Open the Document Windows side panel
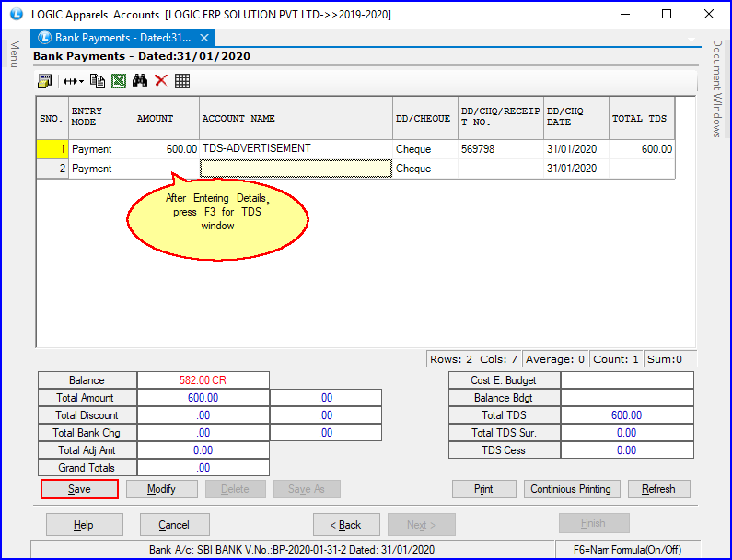 (717, 88)
